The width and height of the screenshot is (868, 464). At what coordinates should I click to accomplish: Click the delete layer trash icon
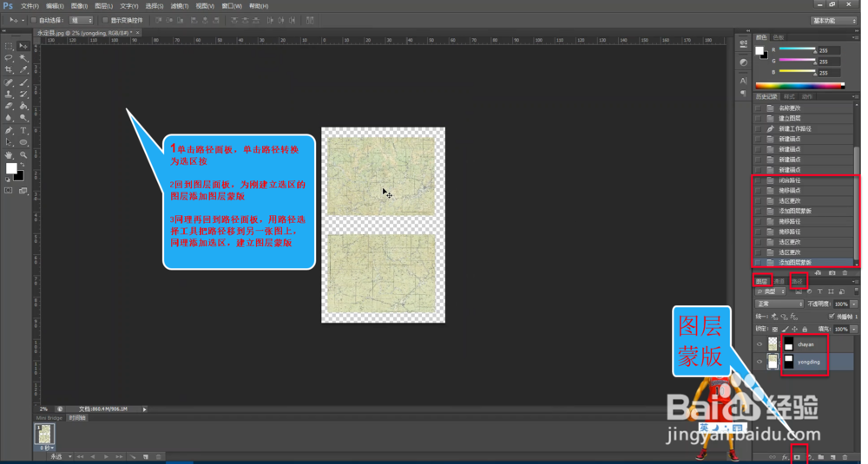[x=845, y=457]
